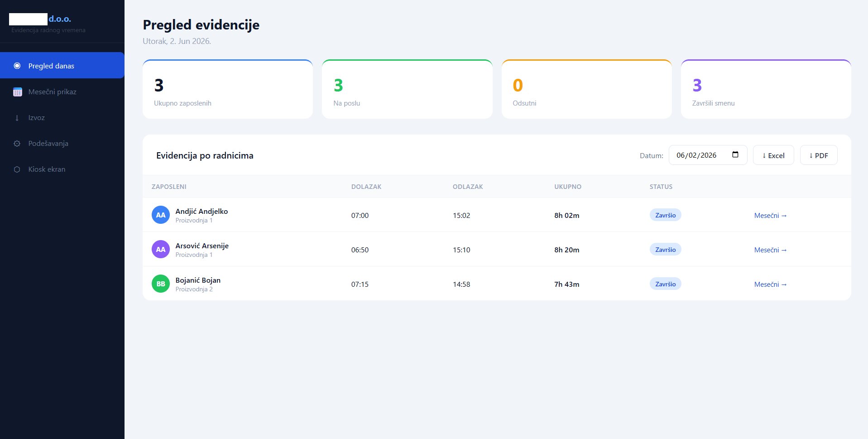Click arrival time 07:15
This screenshot has width=868, height=439.
coord(360,285)
